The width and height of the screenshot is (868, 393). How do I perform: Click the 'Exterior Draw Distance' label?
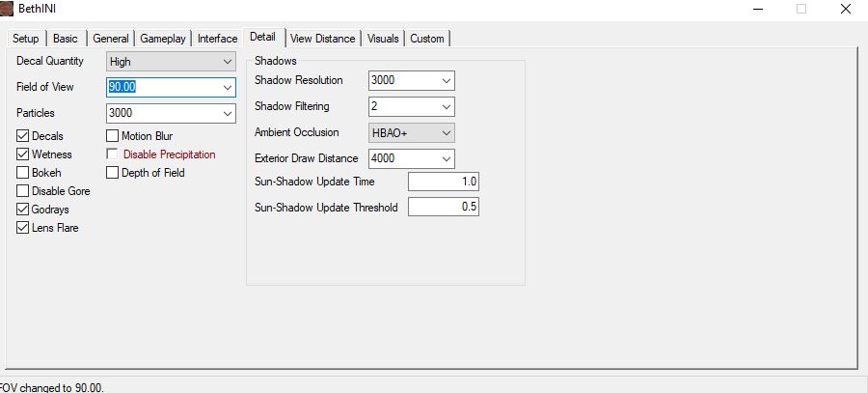306,158
